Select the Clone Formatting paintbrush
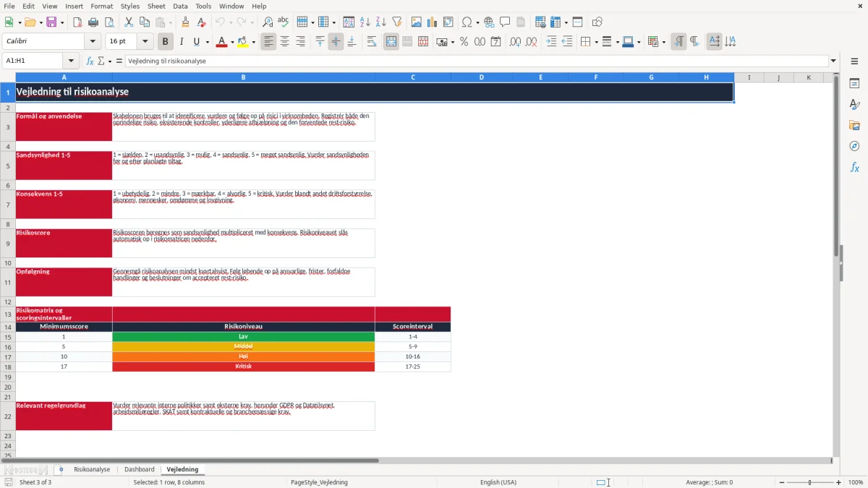Viewport: 868px width, 488px height. point(185,22)
